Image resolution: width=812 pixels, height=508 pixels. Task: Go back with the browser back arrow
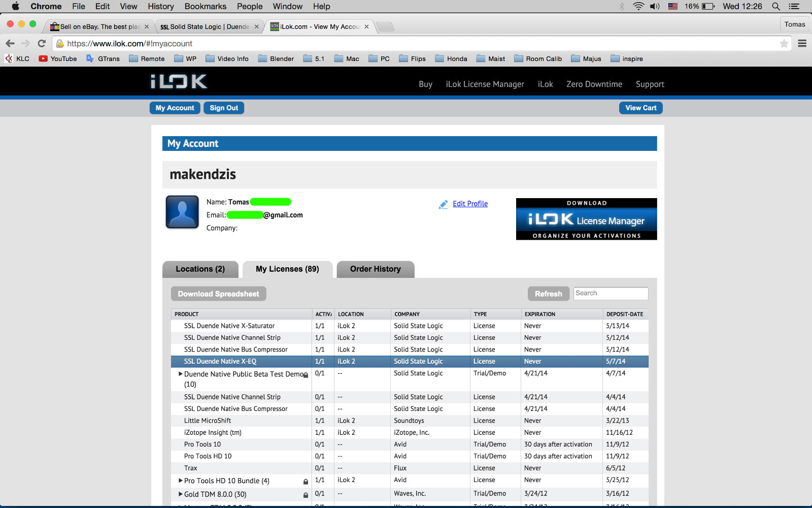tap(10, 44)
